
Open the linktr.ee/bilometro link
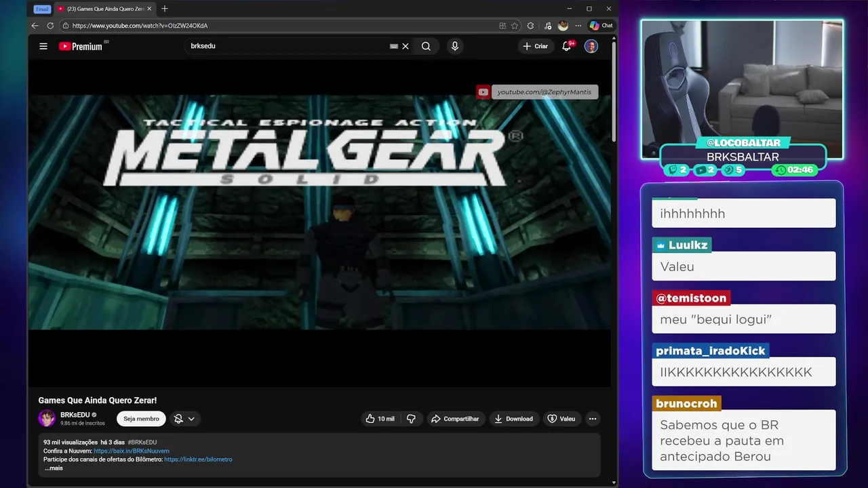(x=198, y=460)
